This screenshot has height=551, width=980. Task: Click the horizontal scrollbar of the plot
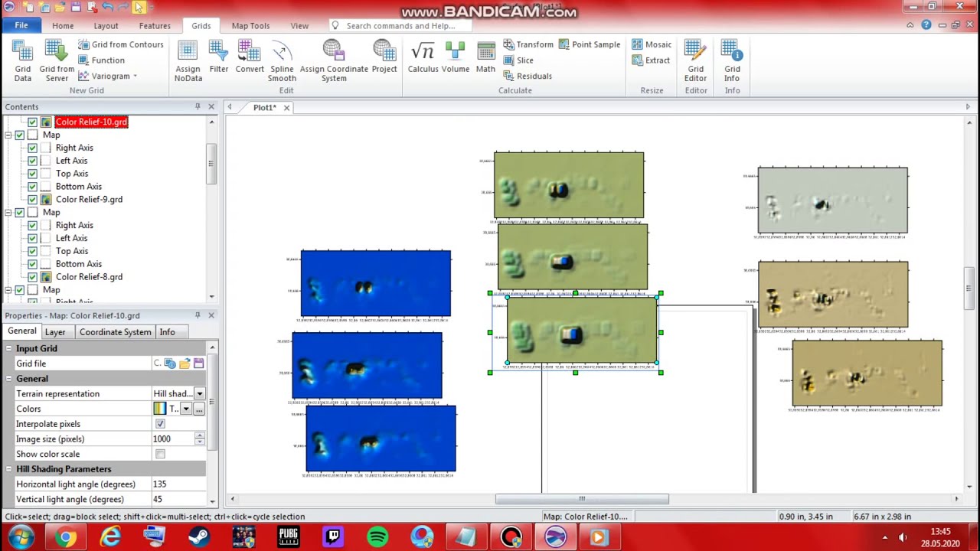click(x=582, y=499)
